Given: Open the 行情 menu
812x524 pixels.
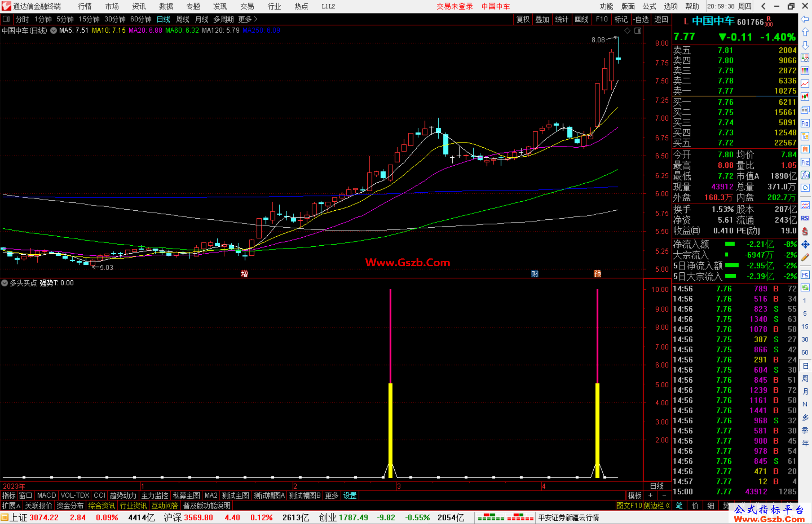Looking at the screenshot, I should 85,6.
